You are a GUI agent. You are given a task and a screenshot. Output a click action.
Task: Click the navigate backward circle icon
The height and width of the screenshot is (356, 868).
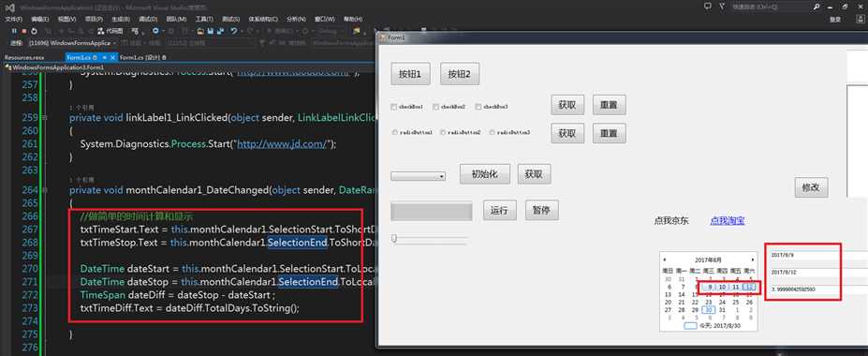tap(155, 31)
